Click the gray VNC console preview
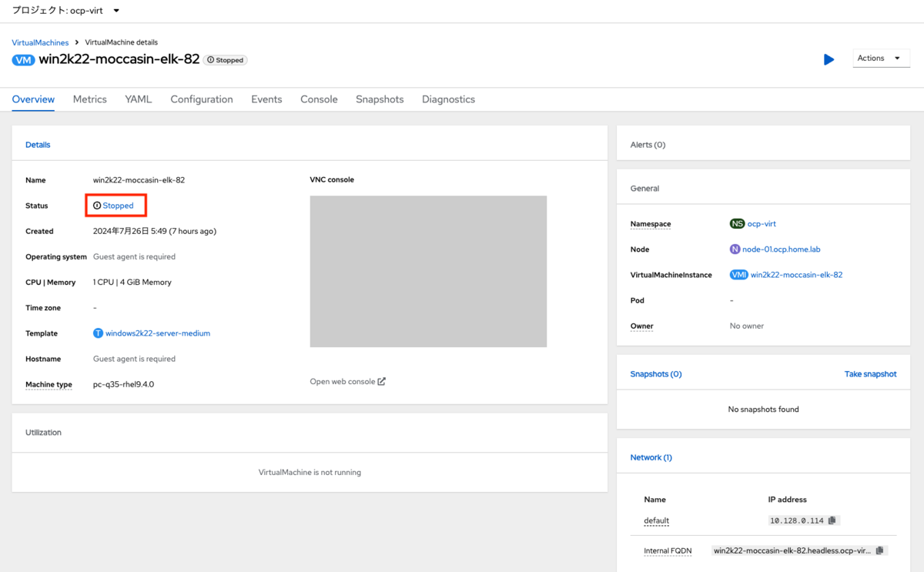Screen dimensions: 924x572 tap(428, 271)
